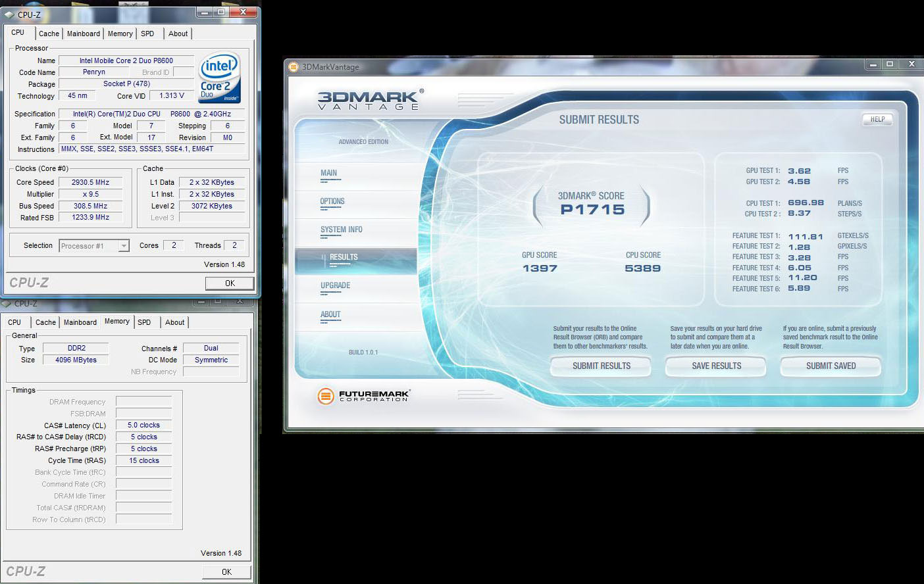The image size is (924, 584).
Task: Click the Futuremark Corporation orange logo
Action: tap(325, 395)
